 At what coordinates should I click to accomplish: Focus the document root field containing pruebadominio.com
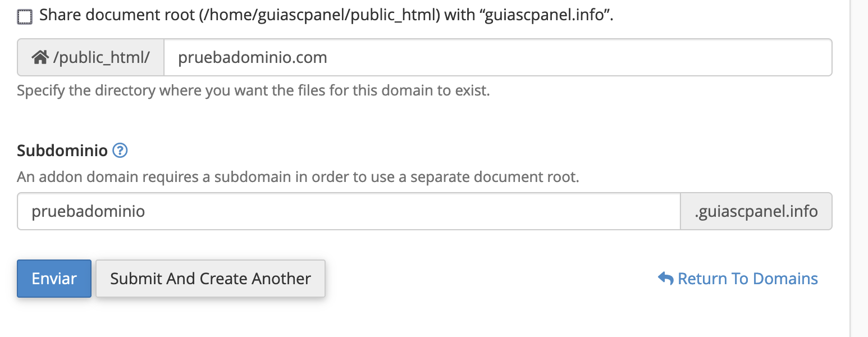(x=497, y=57)
